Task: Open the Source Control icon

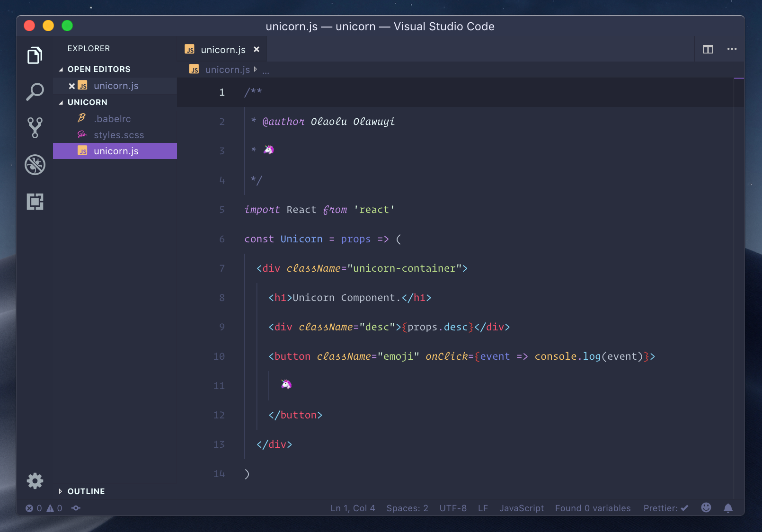Action: (x=34, y=127)
